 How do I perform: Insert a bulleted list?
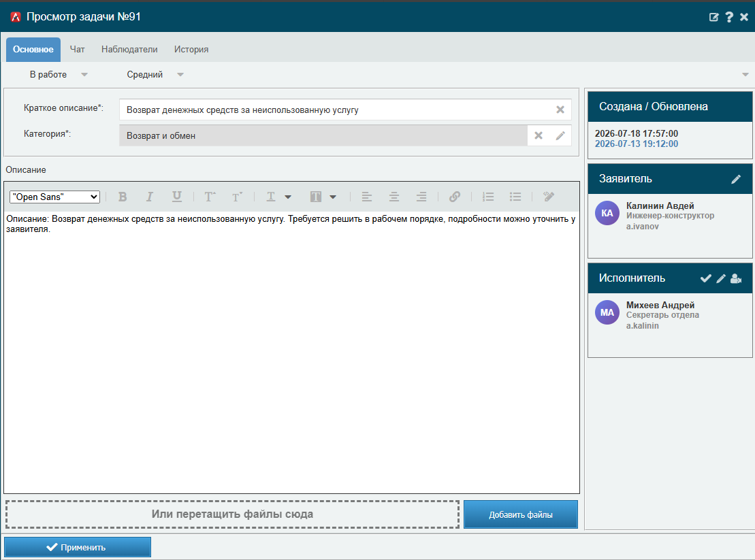coord(515,197)
